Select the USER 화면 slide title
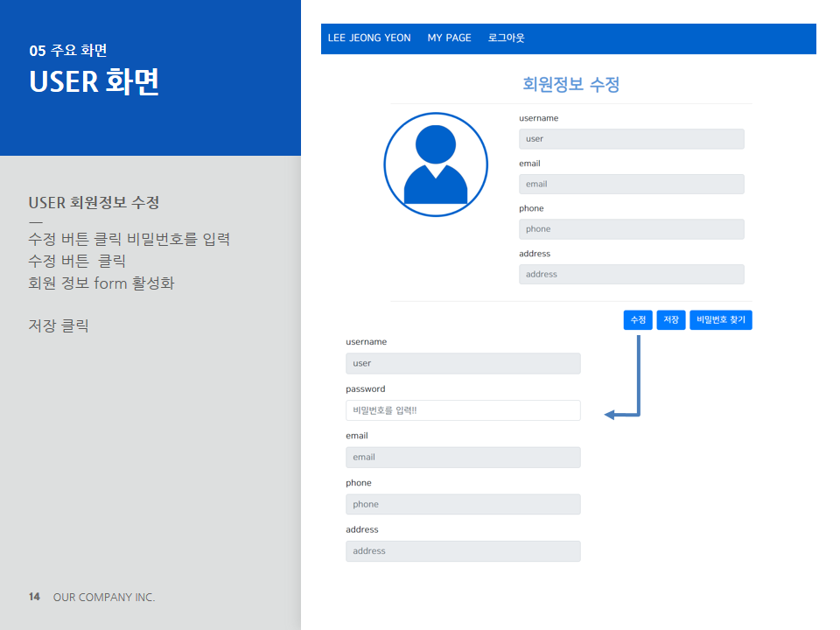The image size is (840, 630). pyautogui.click(x=94, y=80)
